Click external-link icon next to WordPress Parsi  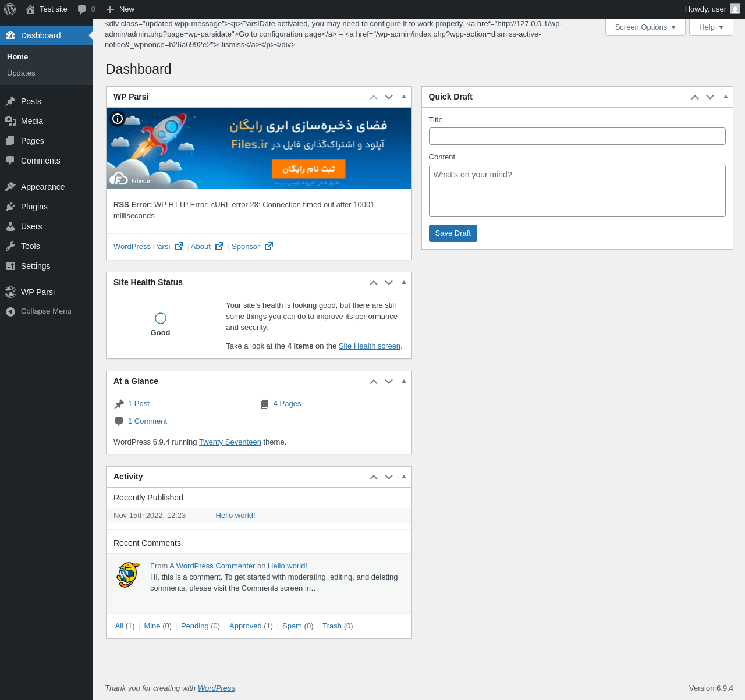(x=179, y=246)
